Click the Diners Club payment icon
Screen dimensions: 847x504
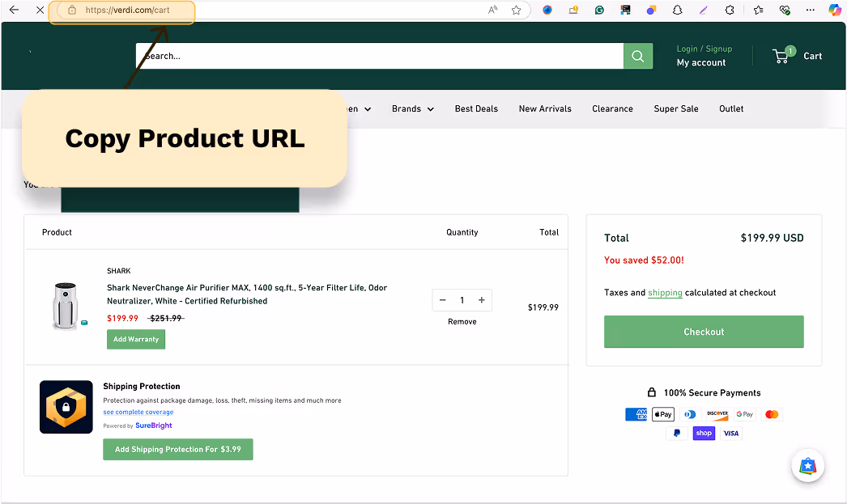click(691, 414)
